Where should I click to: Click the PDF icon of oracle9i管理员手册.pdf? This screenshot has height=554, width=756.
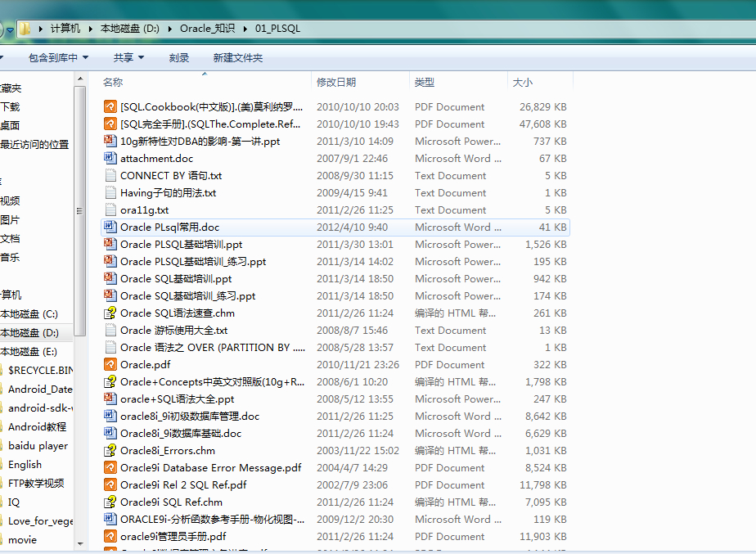(110, 536)
